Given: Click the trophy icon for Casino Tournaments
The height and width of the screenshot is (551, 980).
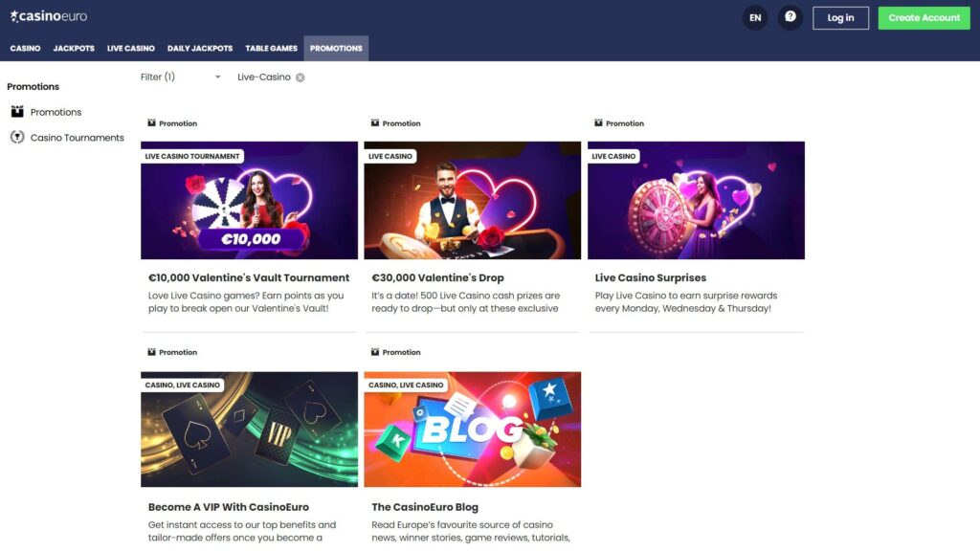Looking at the screenshot, I should [16, 137].
